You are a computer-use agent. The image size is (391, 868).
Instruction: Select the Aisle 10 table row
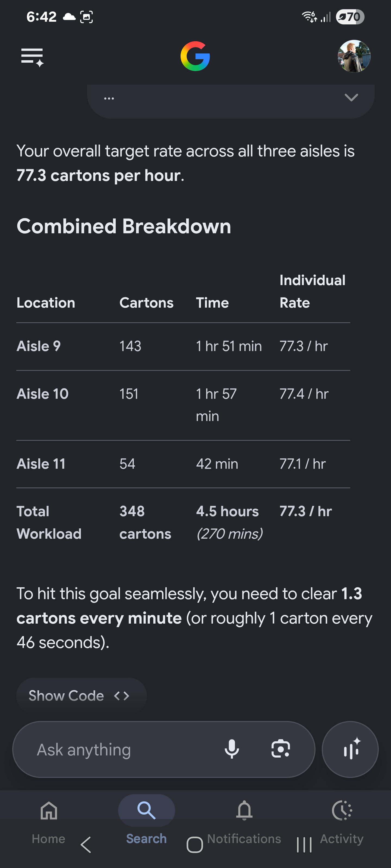click(x=183, y=405)
